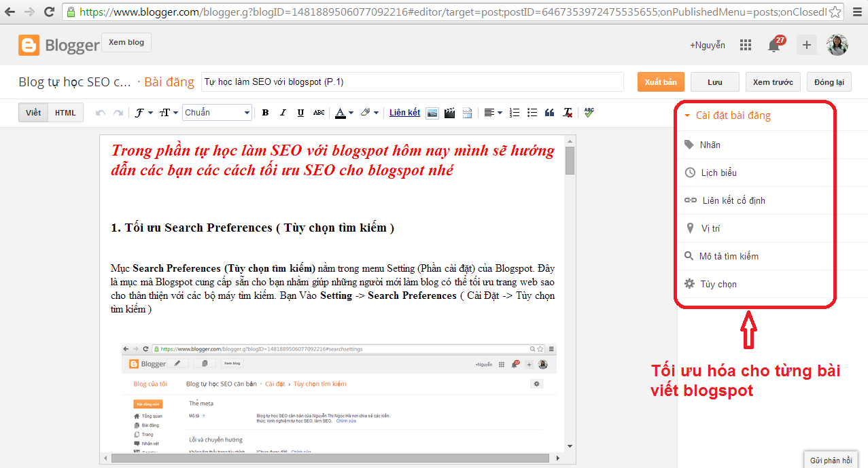
Task: Insert a video into the post
Action: point(449,113)
